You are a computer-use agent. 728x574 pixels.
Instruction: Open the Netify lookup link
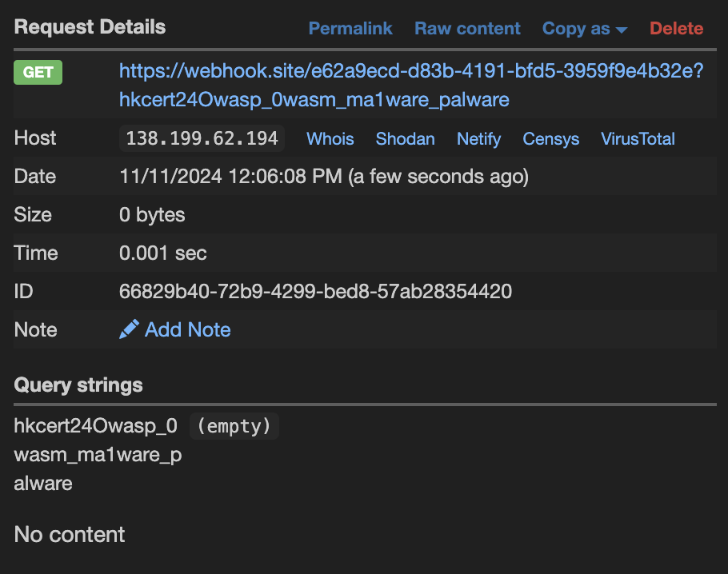click(x=478, y=139)
